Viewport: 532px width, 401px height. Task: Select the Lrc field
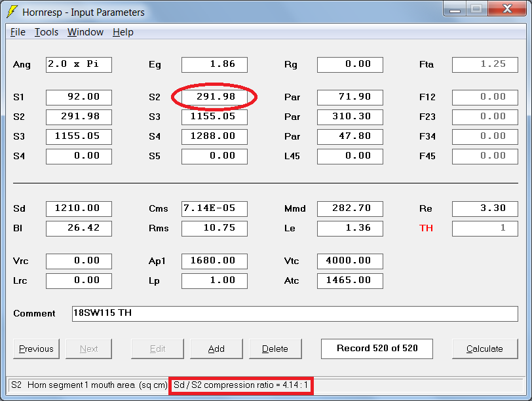[x=79, y=281]
